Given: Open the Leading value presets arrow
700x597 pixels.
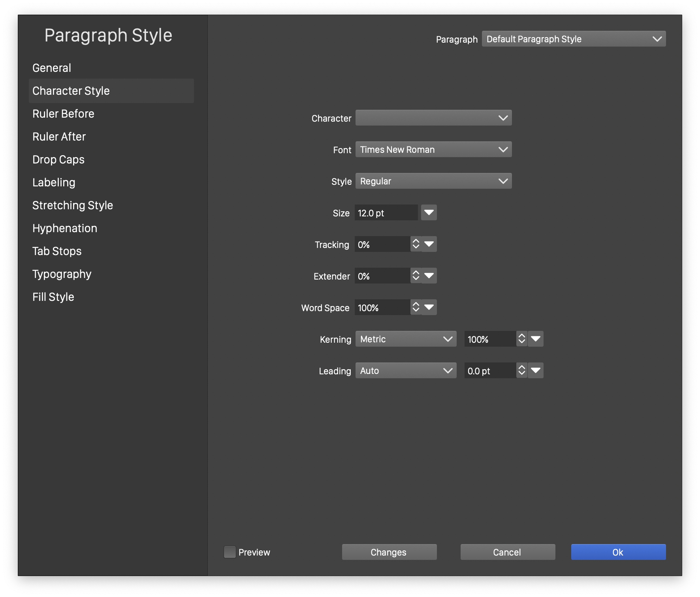Looking at the screenshot, I should point(536,371).
